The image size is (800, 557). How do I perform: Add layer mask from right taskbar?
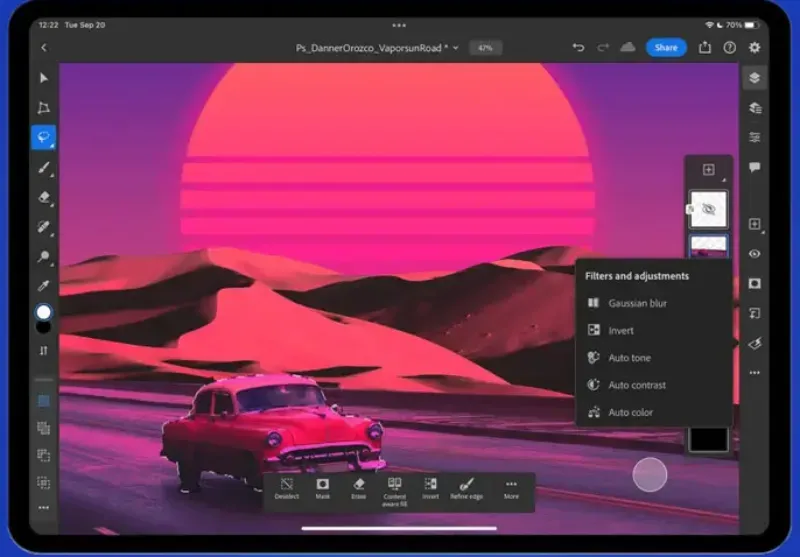tap(755, 283)
